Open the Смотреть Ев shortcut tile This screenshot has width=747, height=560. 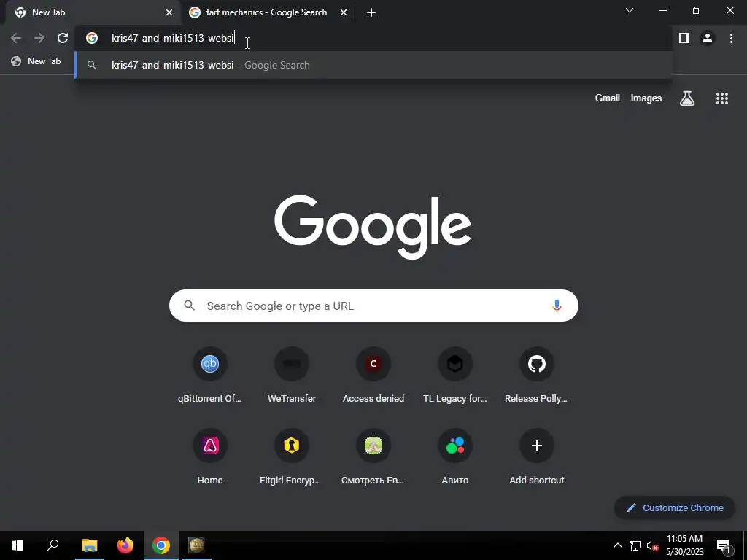point(373,457)
